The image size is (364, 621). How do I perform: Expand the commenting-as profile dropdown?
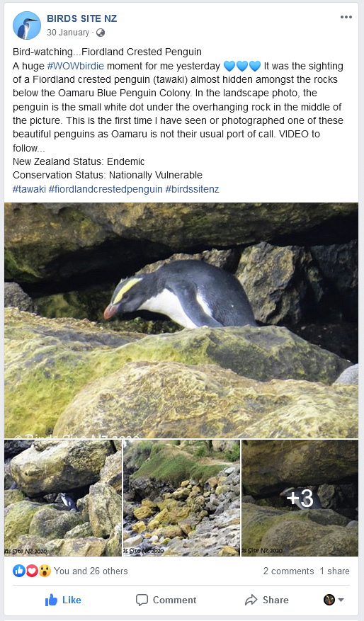[x=334, y=600]
